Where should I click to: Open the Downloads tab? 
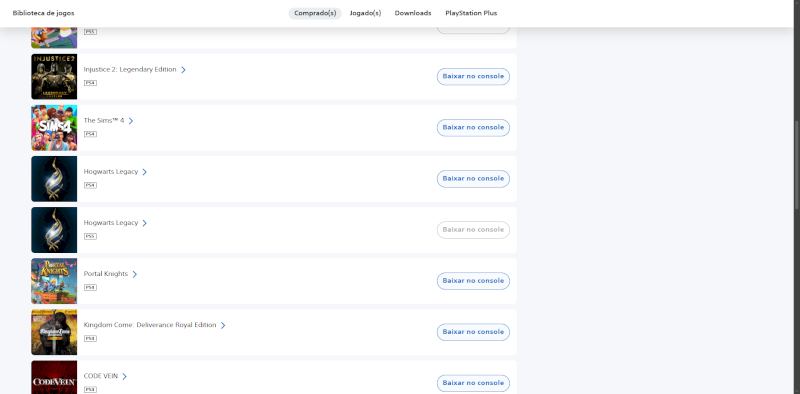(413, 13)
